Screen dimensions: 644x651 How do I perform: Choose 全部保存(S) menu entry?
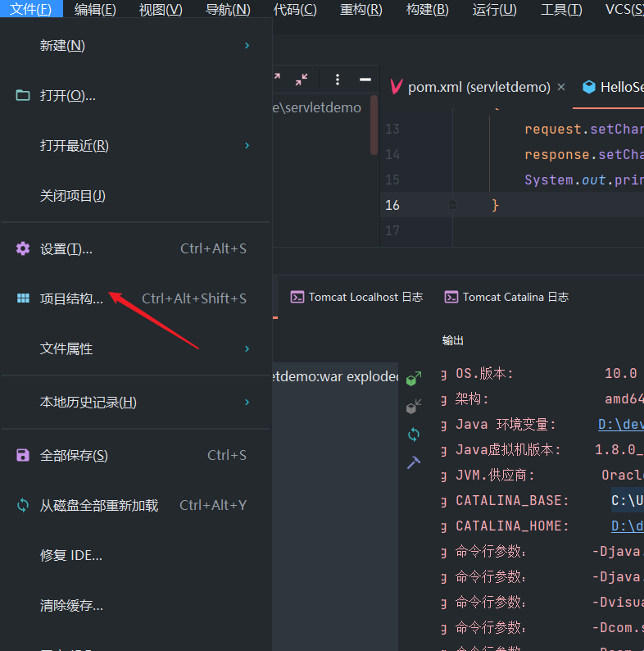coord(136,455)
